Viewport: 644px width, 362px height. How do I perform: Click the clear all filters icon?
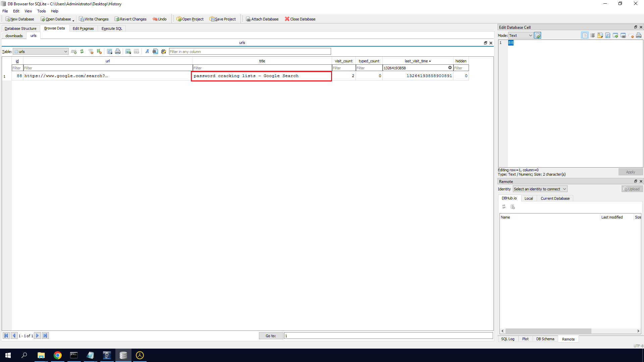91,52
